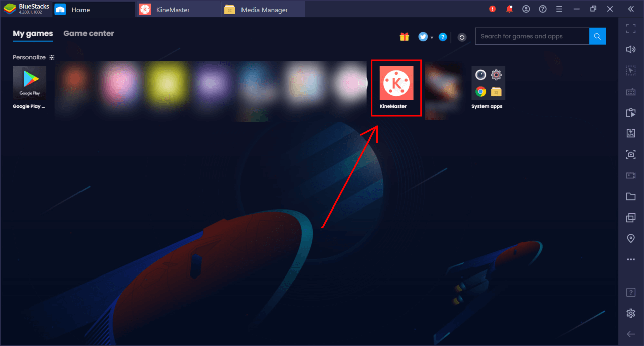Switch to My games tab
Image resolution: width=644 pixels, height=346 pixels.
point(33,34)
